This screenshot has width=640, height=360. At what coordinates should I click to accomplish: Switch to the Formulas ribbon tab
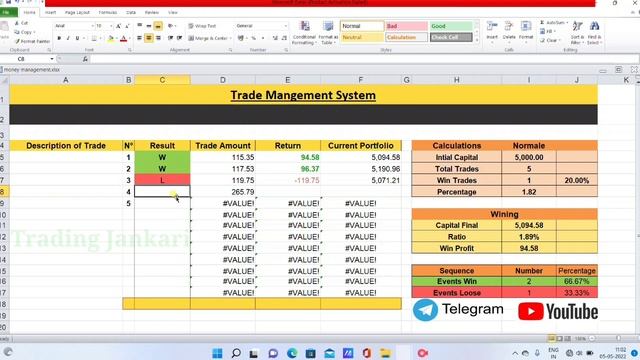[x=108, y=13]
